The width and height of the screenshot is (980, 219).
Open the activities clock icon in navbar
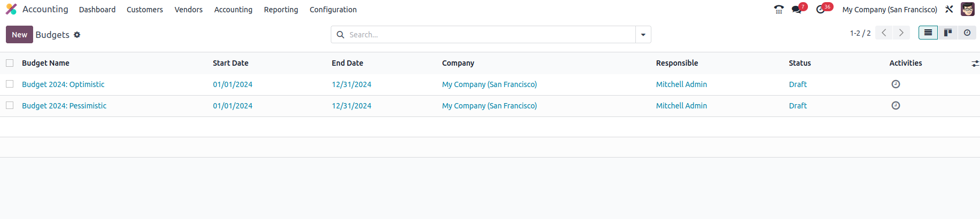(820, 10)
